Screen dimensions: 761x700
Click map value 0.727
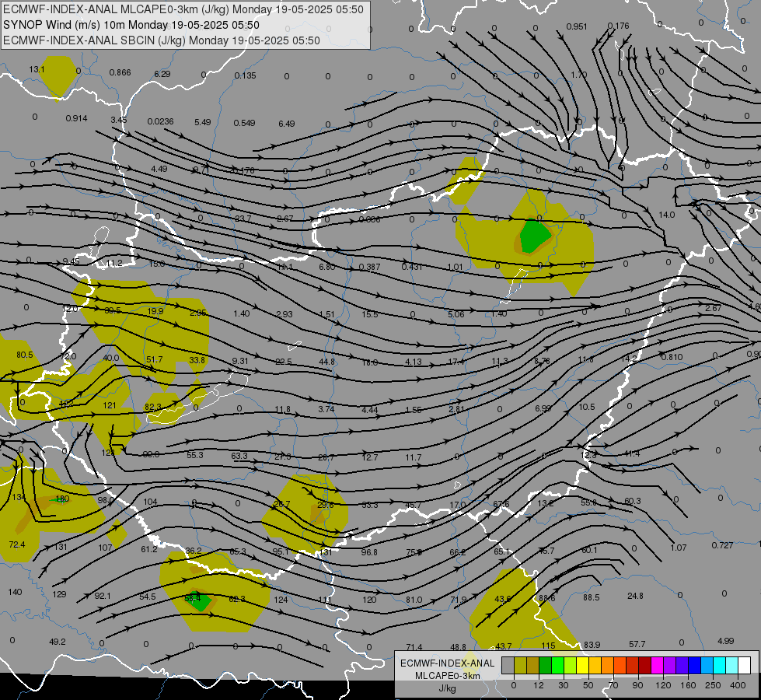pos(723,545)
